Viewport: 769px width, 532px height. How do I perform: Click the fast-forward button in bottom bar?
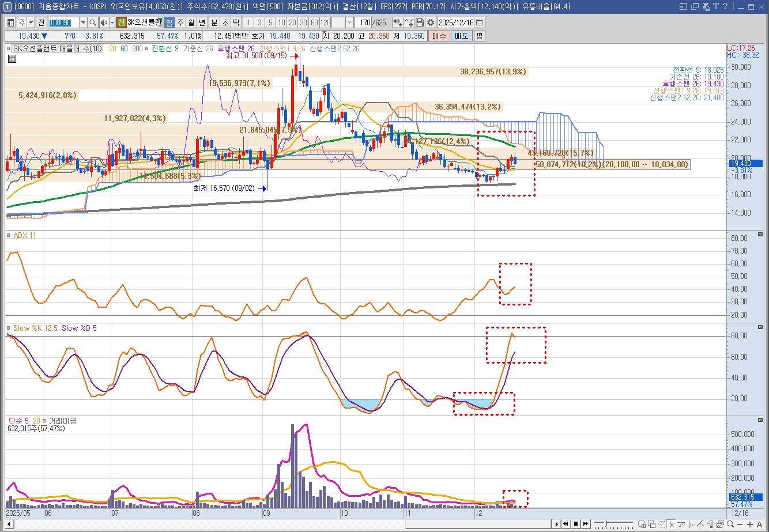click(x=586, y=524)
